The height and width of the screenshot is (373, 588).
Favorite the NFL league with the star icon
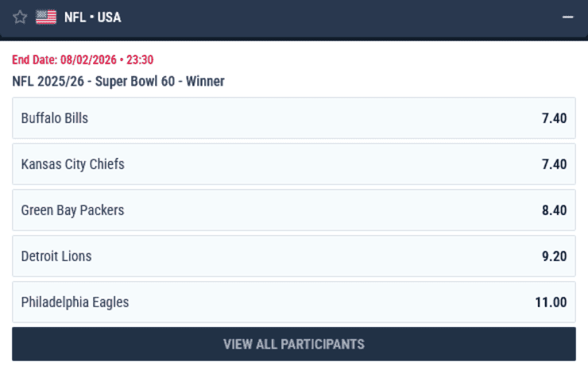tap(20, 17)
